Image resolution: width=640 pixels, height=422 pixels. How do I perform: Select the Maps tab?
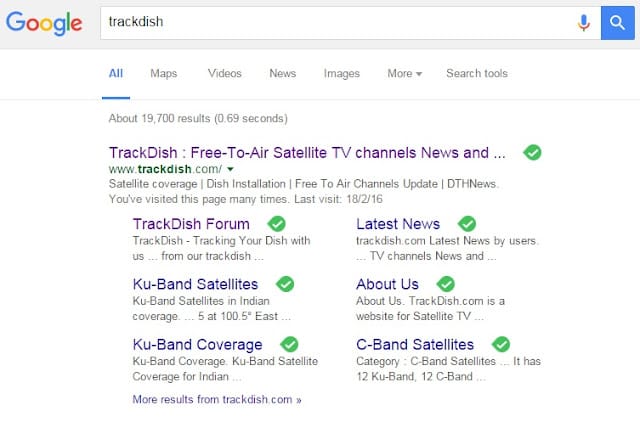pos(163,73)
